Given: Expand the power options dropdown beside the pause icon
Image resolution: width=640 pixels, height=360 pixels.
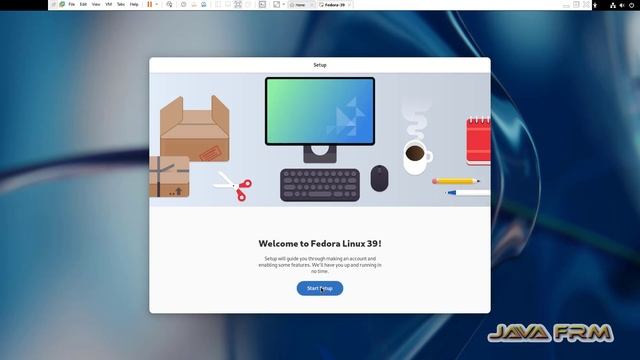Looking at the screenshot, I should click(157, 4).
